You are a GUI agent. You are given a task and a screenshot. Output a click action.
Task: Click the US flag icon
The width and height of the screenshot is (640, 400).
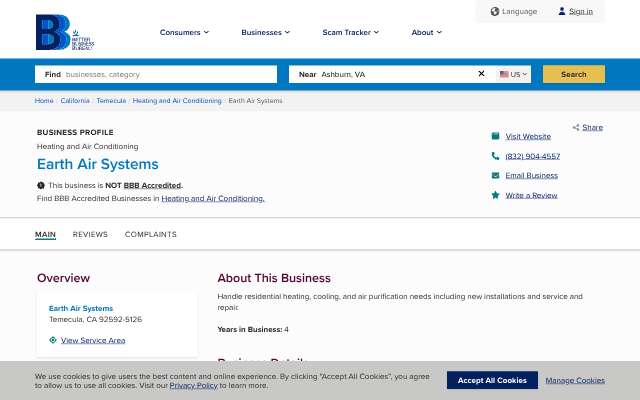click(504, 74)
